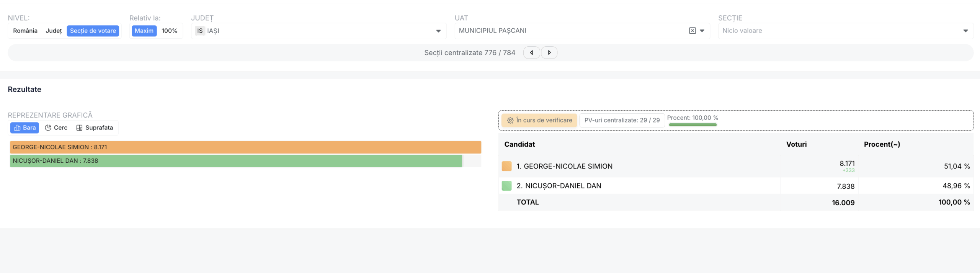Click the green NICUȘOR-DANIEL DAN chart bar
The image size is (980, 273).
point(236,161)
